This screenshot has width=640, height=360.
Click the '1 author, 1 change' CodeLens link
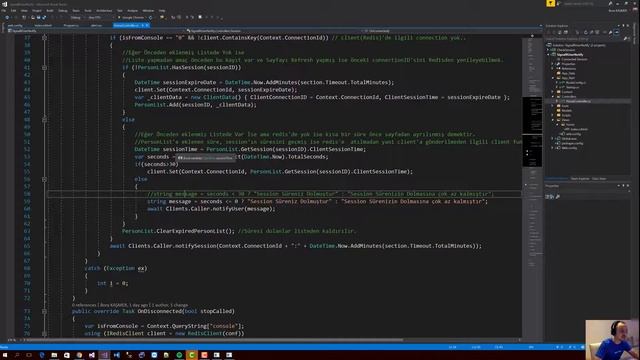point(170,305)
